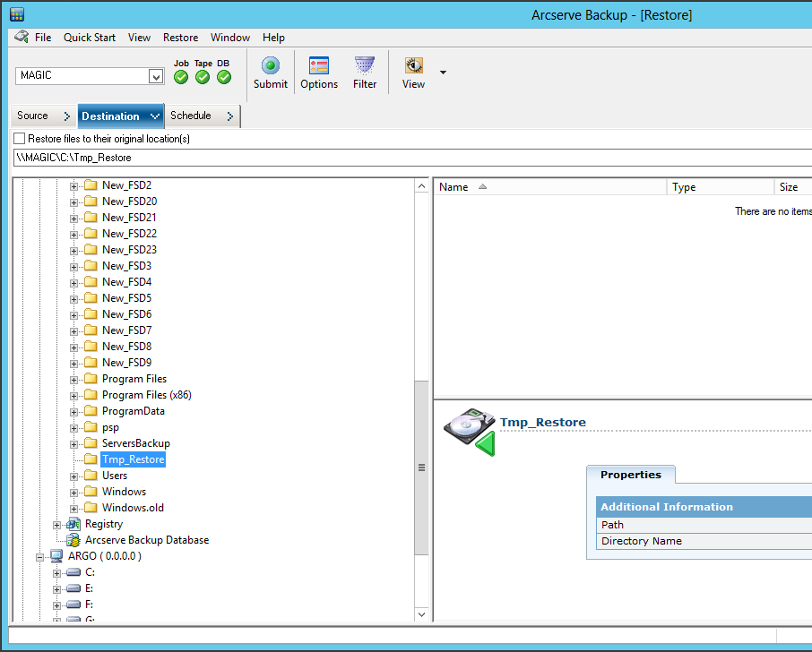
Task: Open the Quick Start menu
Action: [90, 38]
